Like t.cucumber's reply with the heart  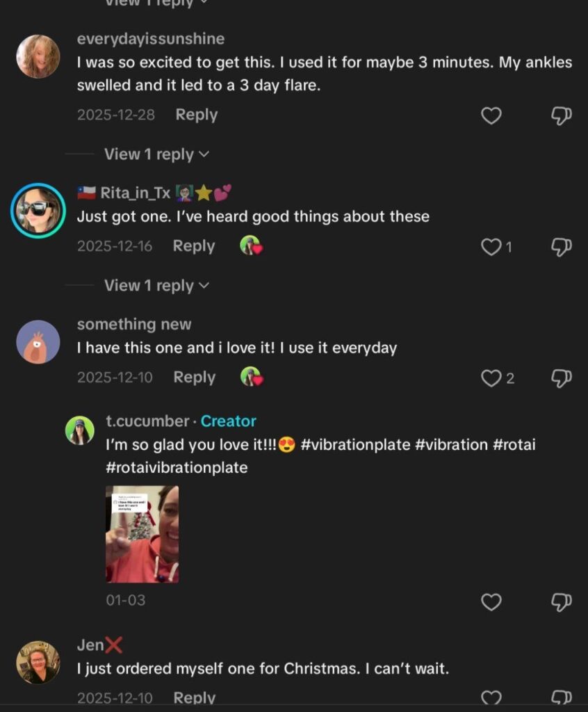491,601
